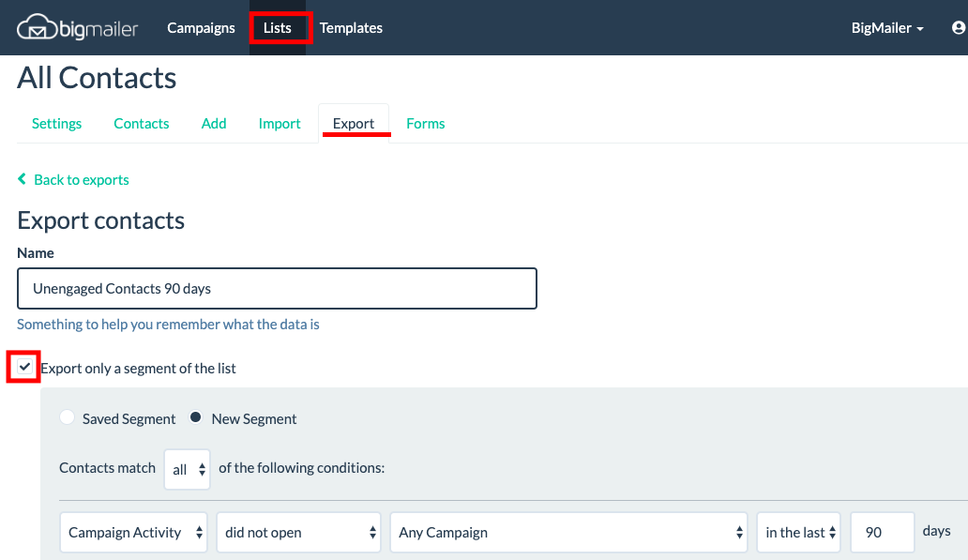Switch to the Import tab
The width and height of the screenshot is (968, 560).
(x=280, y=124)
